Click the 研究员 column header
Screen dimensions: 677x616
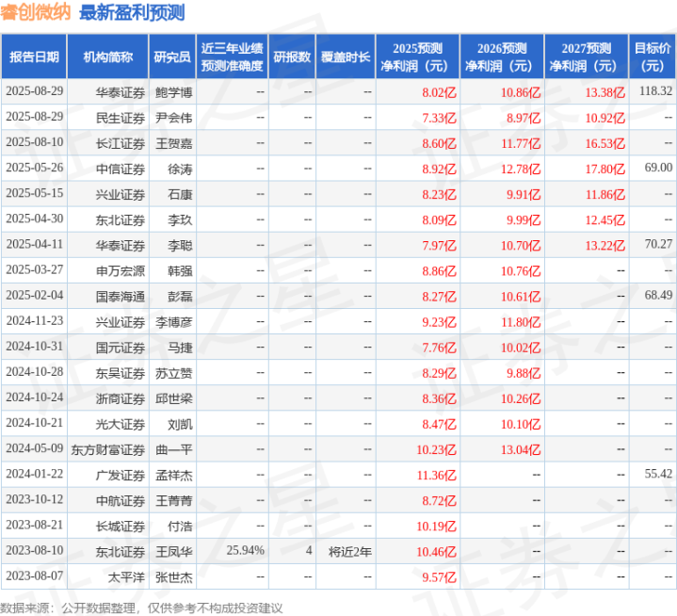171,57
